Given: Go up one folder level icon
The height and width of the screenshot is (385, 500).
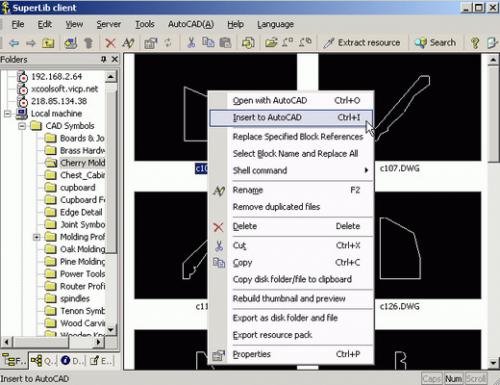Looking at the screenshot, I should pyautogui.click(x=48, y=43).
